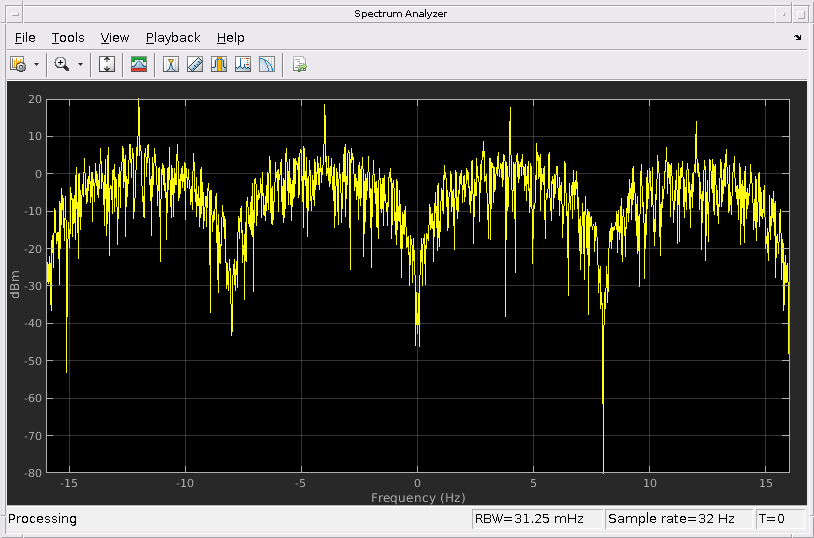814x538 pixels.
Task: Open the window menu button in title bar
Action: [x=15, y=14]
